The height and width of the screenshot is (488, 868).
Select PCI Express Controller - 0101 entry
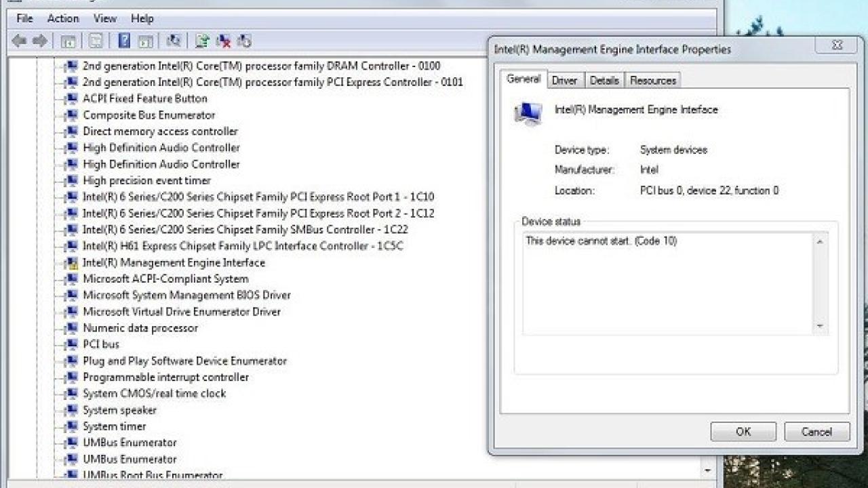pos(273,83)
